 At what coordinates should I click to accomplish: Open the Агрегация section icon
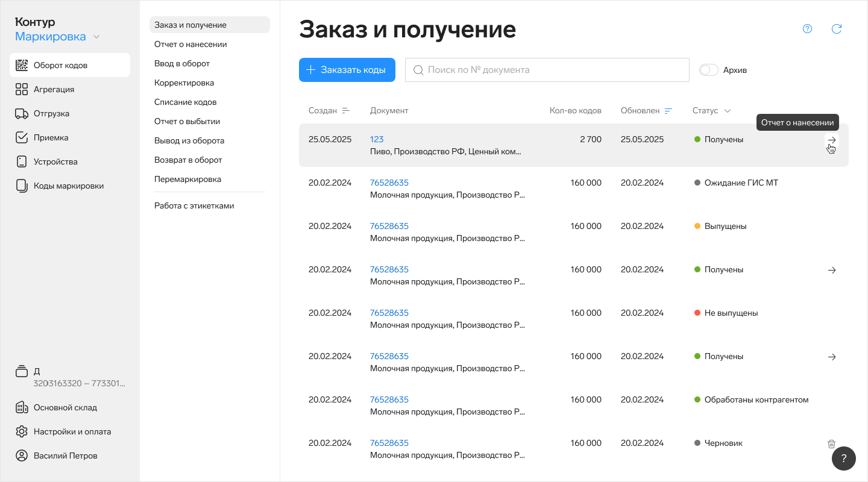[22, 89]
